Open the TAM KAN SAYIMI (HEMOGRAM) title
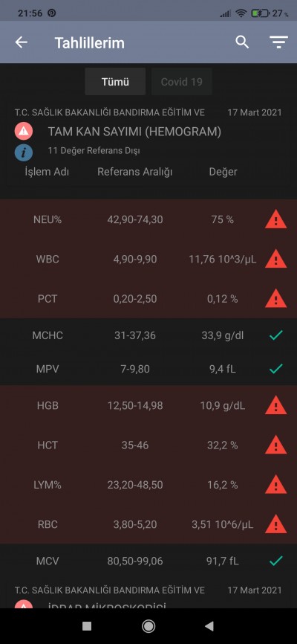The image size is (297, 644). click(134, 132)
